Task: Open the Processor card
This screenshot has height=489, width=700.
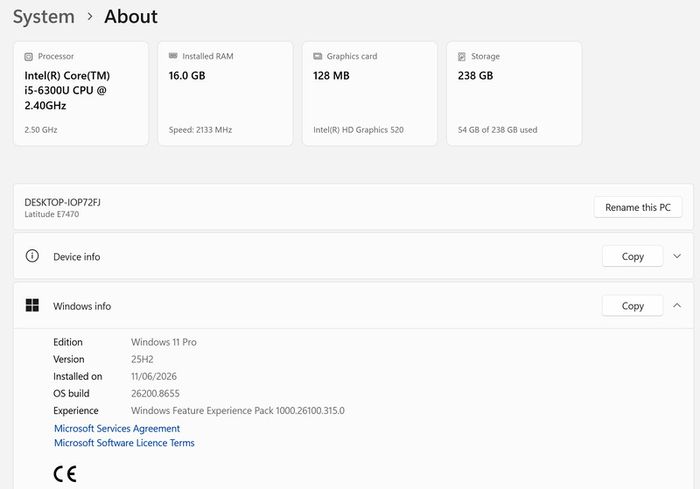Action: pyautogui.click(x=81, y=93)
